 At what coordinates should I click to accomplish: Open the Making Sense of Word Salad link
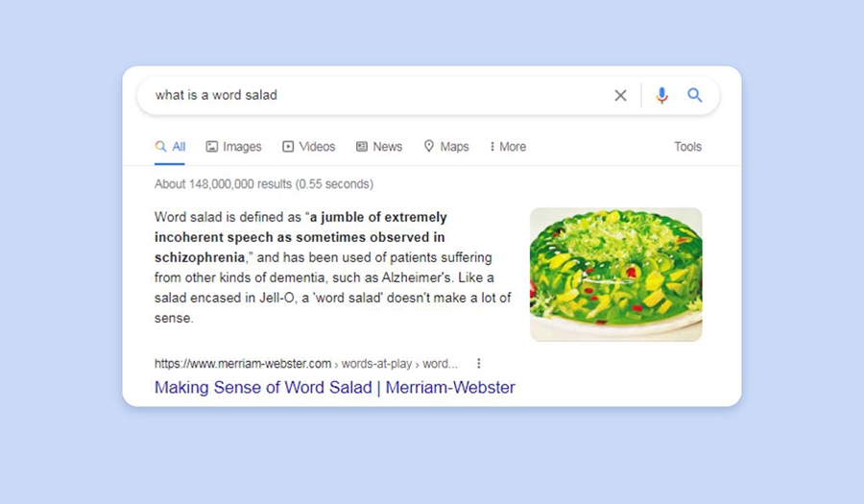(x=334, y=388)
